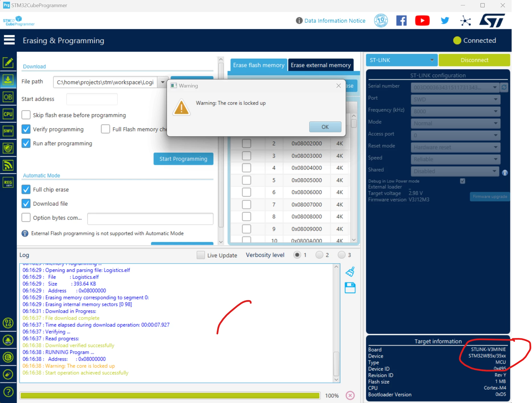This screenshot has width=532, height=403.
Task: Open the help question-mark icon
Action: [8, 392]
